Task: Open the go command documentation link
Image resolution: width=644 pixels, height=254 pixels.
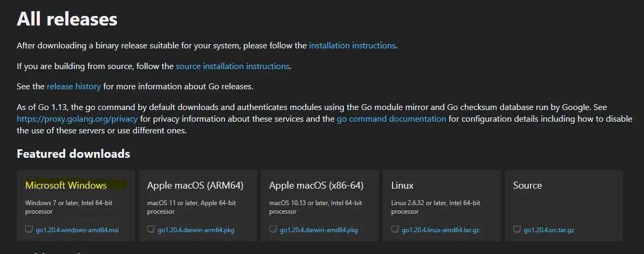Action: tap(391, 119)
